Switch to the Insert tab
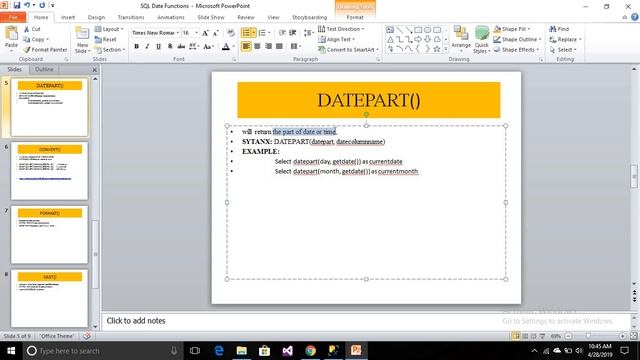The height and width of the screenshot is (360, 640). coord(68,17)
